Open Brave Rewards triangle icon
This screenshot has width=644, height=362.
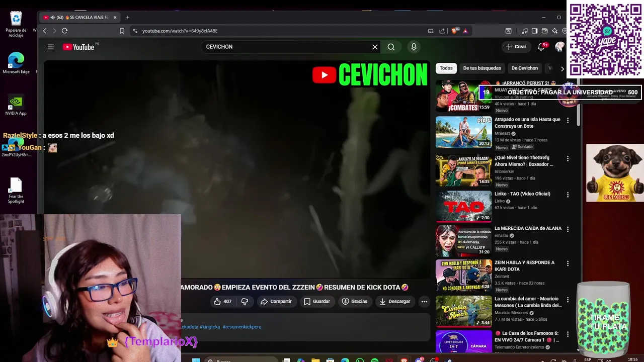465,31
